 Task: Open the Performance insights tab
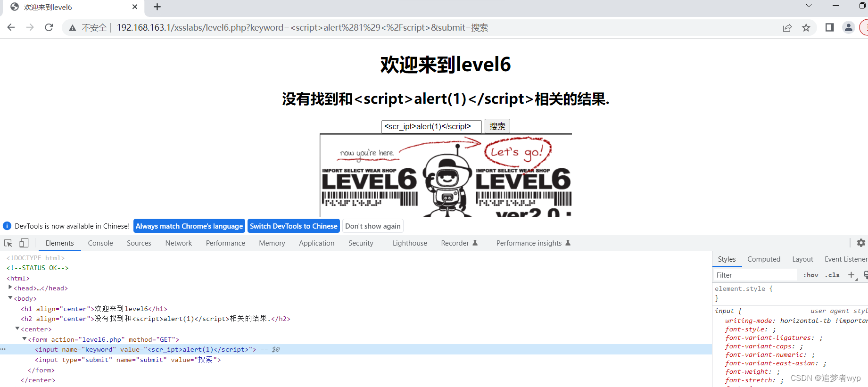[x=533, y=243]
